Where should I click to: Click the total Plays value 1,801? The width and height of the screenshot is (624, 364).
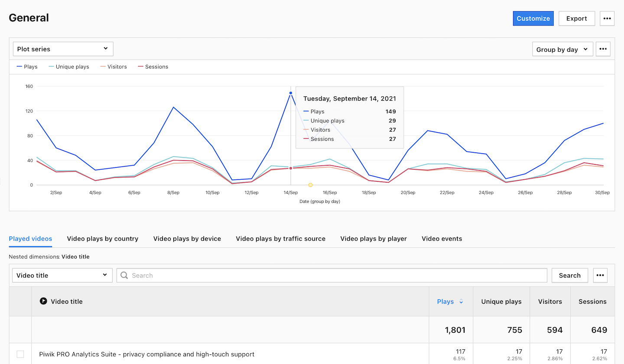455,330
